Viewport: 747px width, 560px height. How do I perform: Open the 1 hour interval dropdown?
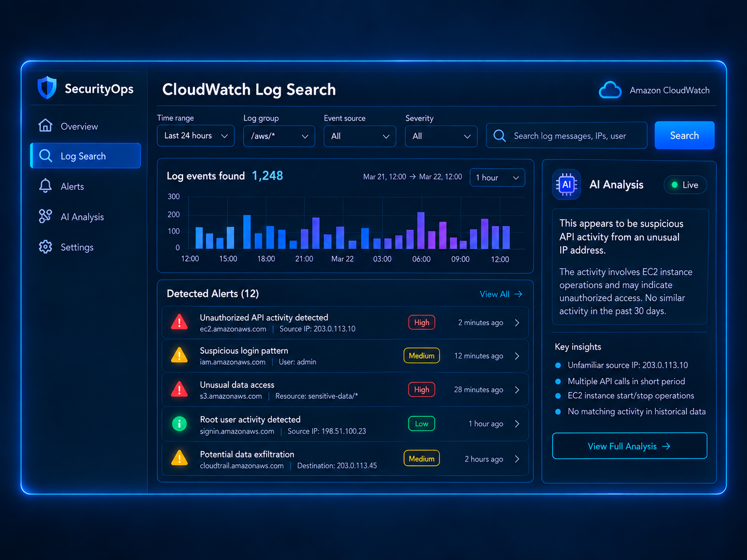pyautogui.click(x=497, y=177)
